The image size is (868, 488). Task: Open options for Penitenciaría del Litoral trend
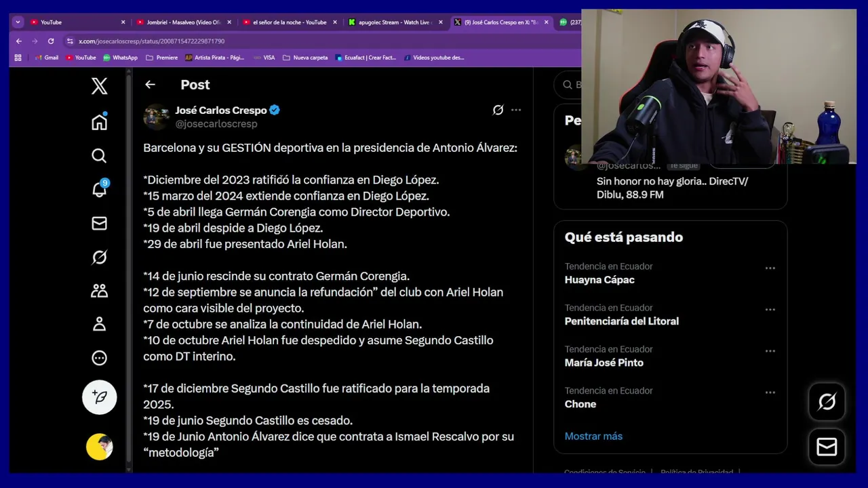(770, 310)
